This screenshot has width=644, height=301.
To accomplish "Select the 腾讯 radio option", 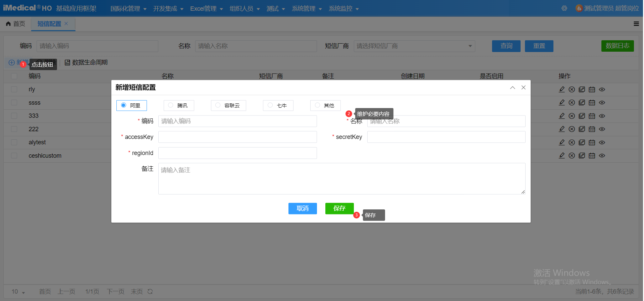I will point(171,105).
